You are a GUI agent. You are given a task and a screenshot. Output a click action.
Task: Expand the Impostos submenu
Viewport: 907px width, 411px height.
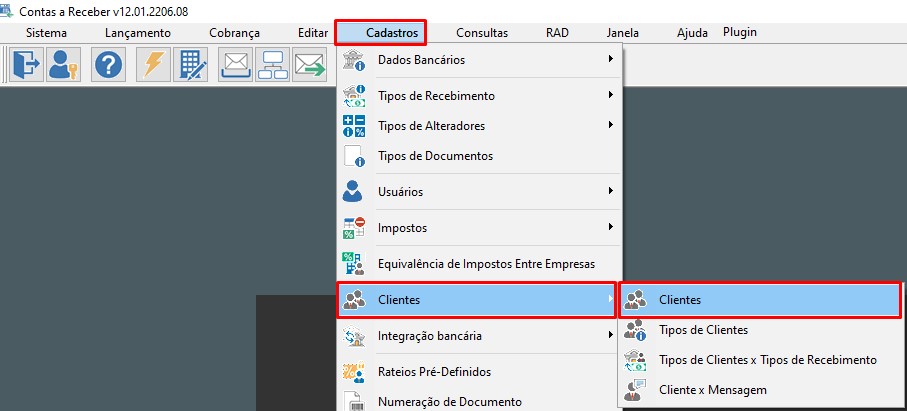coord(478,227)
